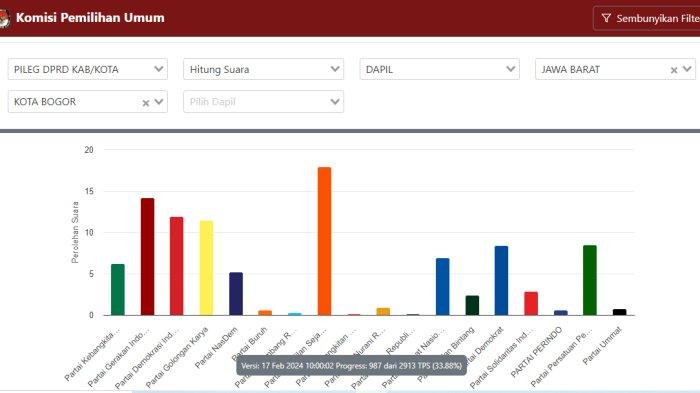Click the Partai NasDem axis label

point(216,348)
